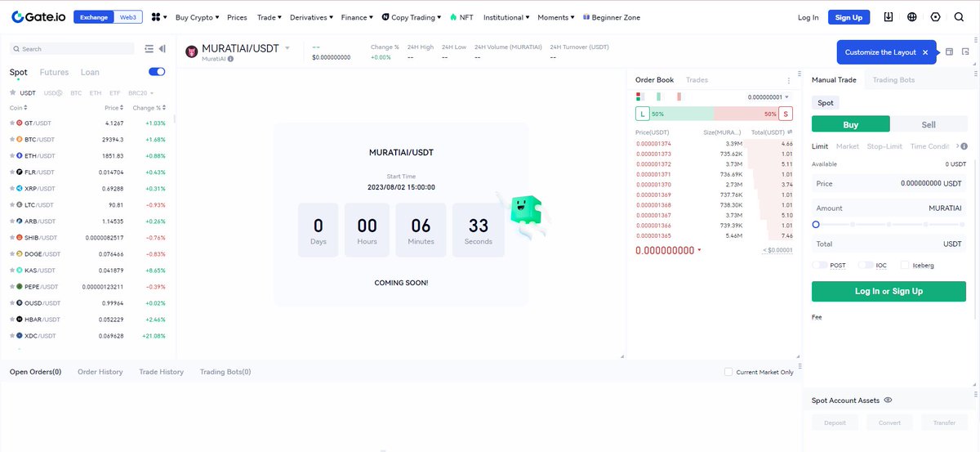
Task: Open order book more options dots
Action: tap(788, 80)
